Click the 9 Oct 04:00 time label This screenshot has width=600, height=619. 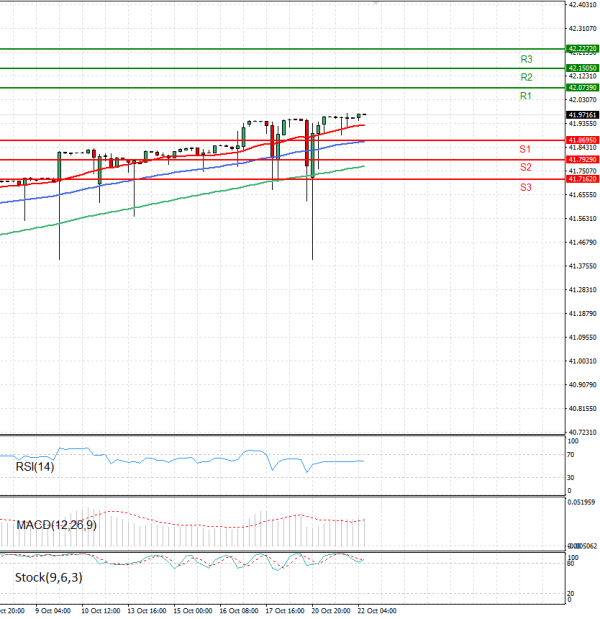[51, 610]
